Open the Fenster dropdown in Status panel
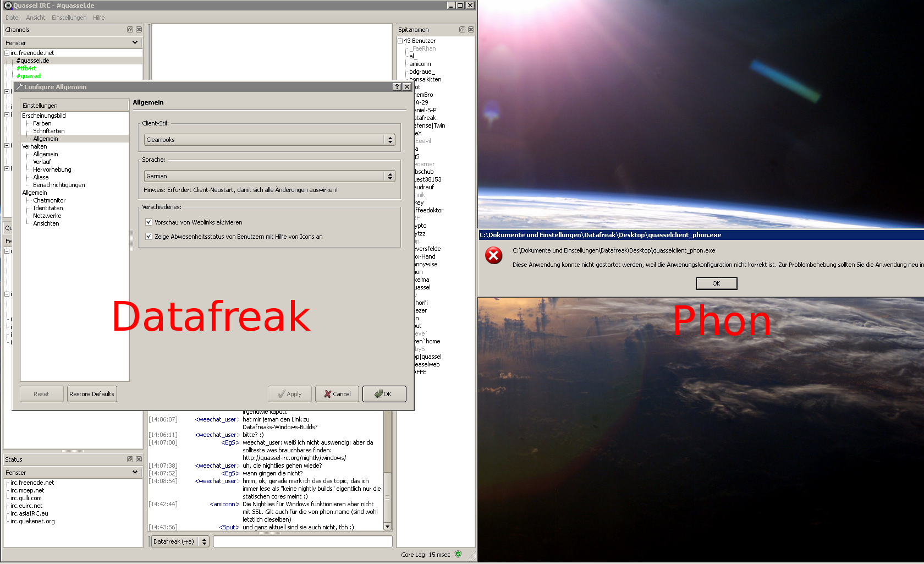The width and height of the screenshot is (924, 564). [x=73, y=472]
